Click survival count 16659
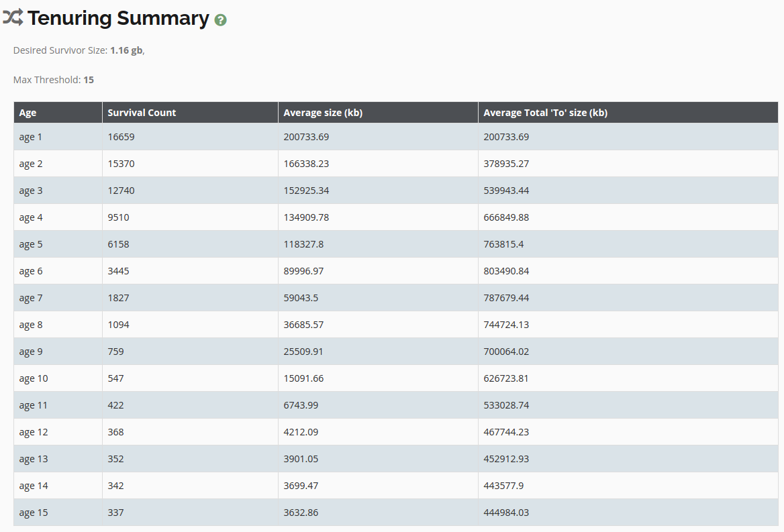This screenshot has width=784, height=532. [121, 137]
